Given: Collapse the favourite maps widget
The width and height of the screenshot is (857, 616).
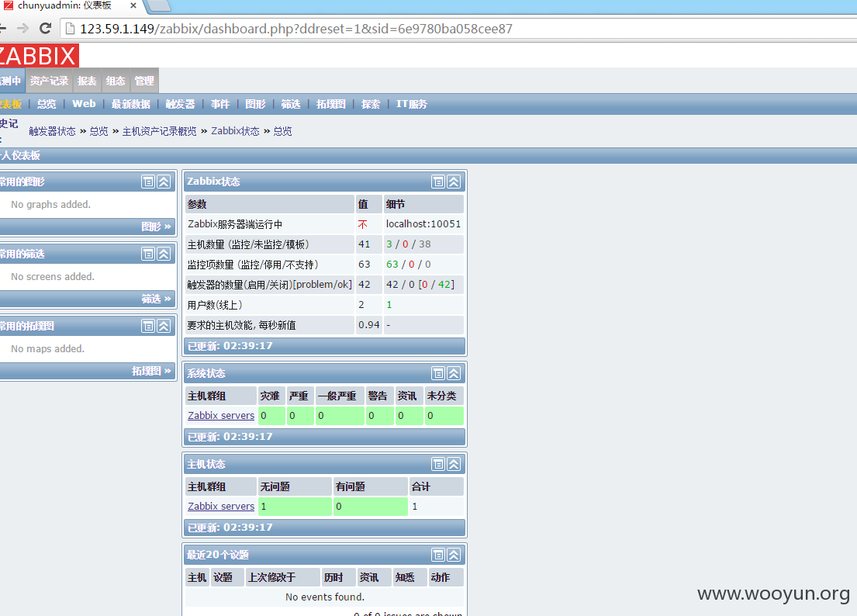Looking at the screenshot, I should coord(164,326).
